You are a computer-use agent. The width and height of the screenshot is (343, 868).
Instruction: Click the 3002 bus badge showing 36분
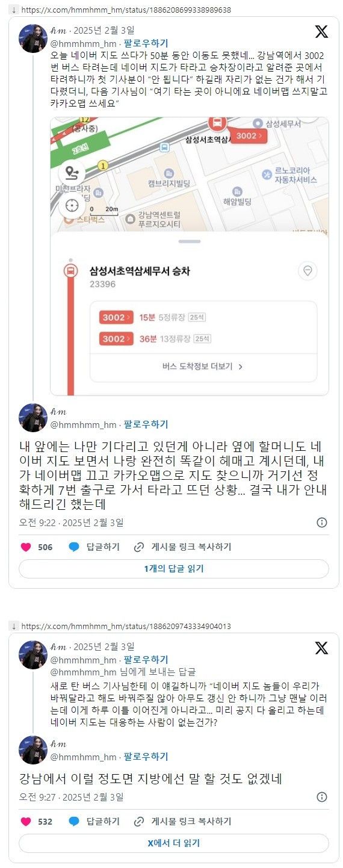[x=116, y=339]
